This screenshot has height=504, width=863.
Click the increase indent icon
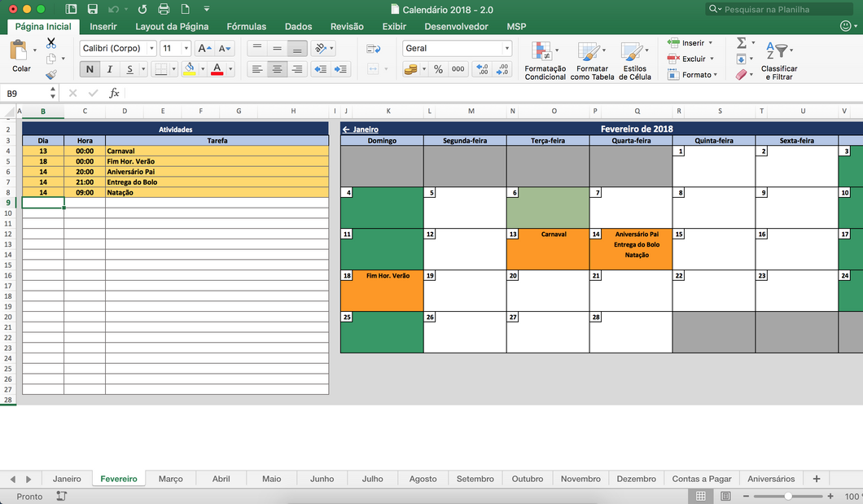340,69
